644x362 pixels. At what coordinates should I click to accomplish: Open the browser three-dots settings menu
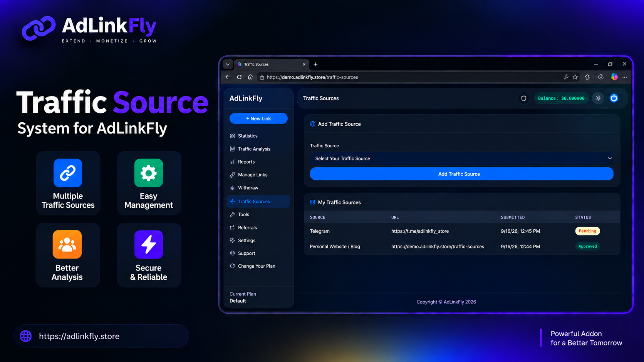tap(624, 77)
